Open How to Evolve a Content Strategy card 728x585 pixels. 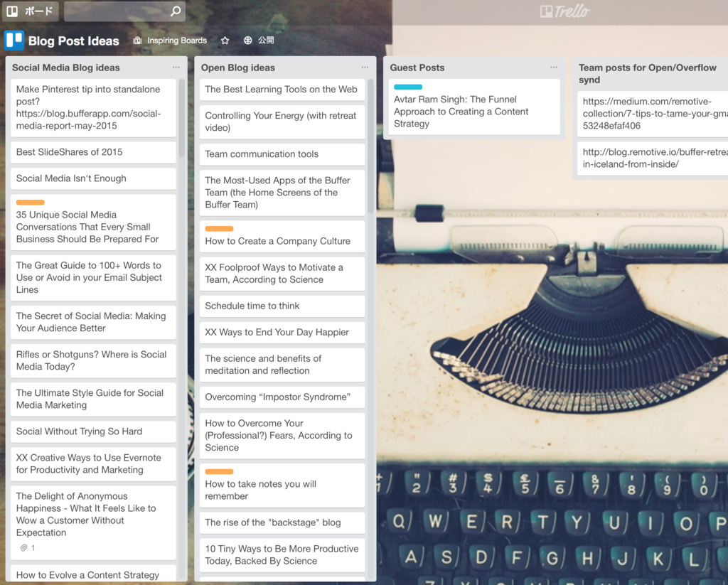click(x=93, y=574)
